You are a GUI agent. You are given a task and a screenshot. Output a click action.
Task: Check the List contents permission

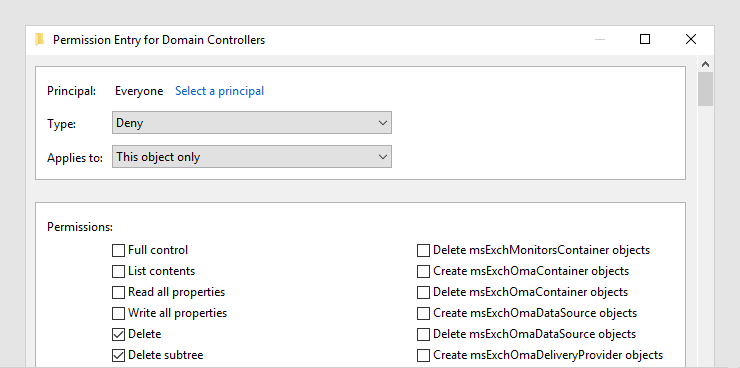coord(118,271)
